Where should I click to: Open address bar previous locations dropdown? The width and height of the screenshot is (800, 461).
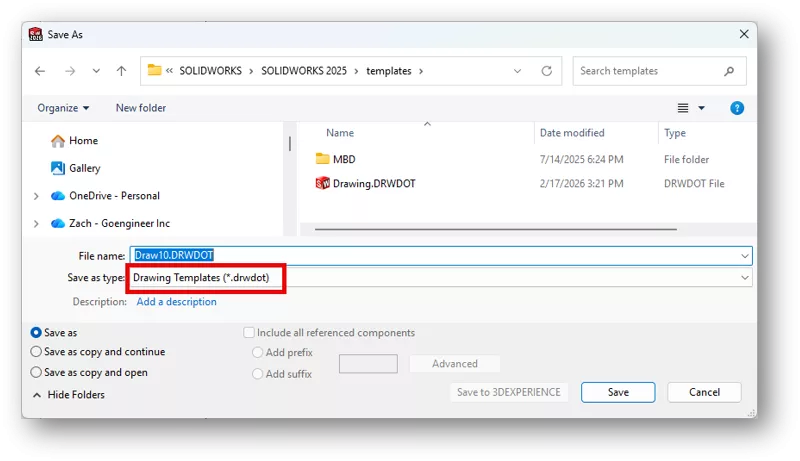pyautogui.click(x=517, y=71)
